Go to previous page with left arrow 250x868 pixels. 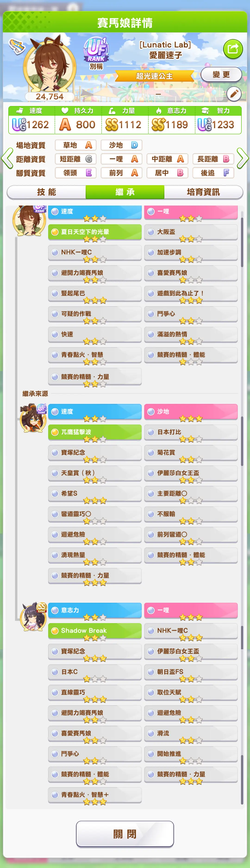click(x=7, y=158)
